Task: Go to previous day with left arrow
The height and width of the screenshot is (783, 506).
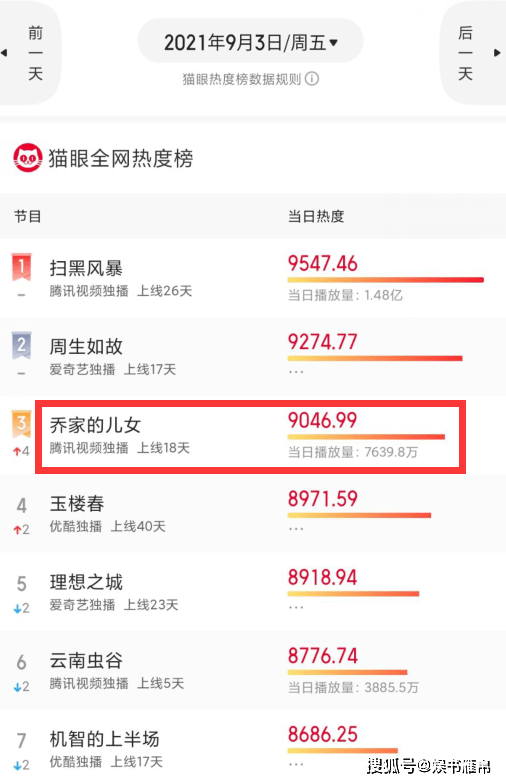Action: tap(4, 52)
